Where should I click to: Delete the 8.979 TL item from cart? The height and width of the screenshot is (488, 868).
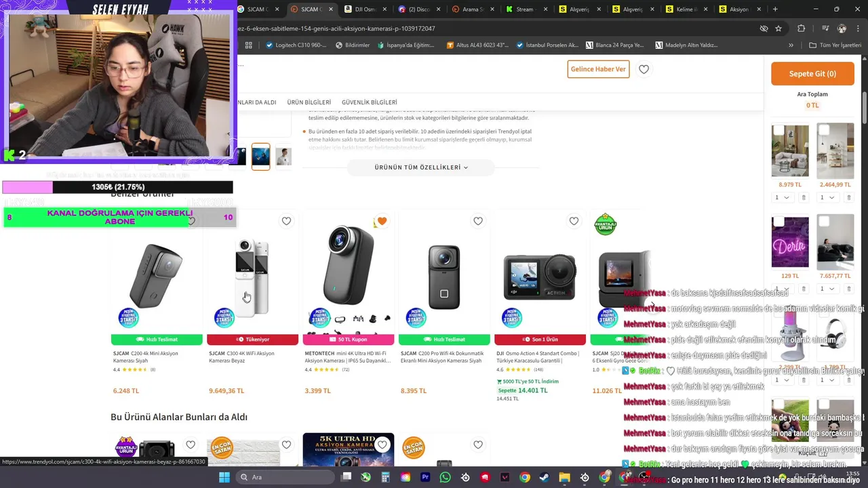804,197
